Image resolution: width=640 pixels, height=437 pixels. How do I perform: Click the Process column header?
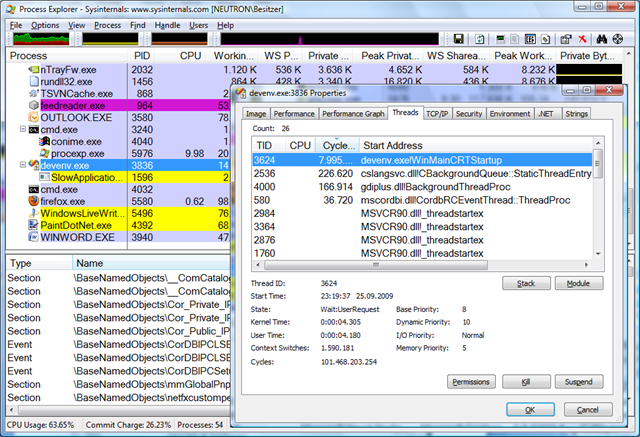click(x=67, y=55)
